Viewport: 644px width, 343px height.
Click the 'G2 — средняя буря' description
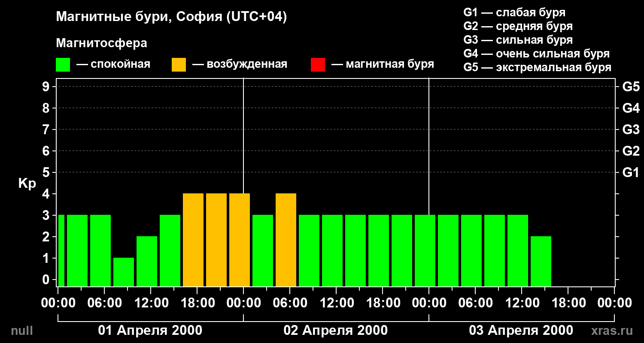click(x=518, y=26)
